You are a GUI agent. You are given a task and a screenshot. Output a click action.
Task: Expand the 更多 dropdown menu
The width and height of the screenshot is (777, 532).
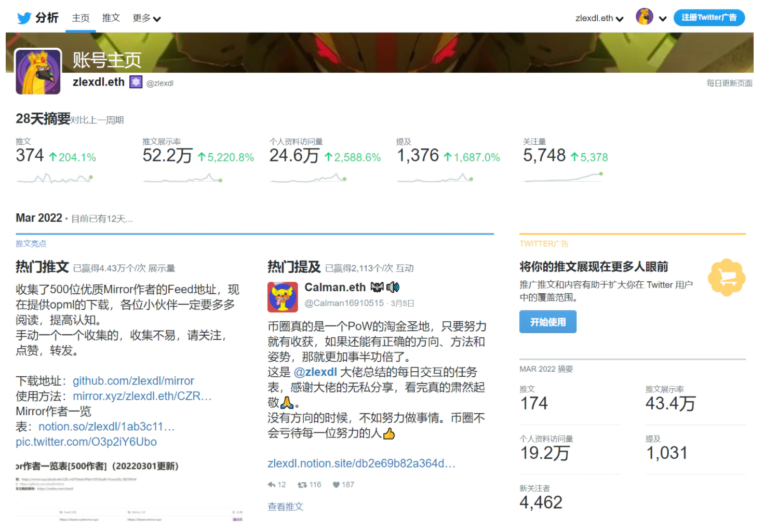[x=146, y=18]
